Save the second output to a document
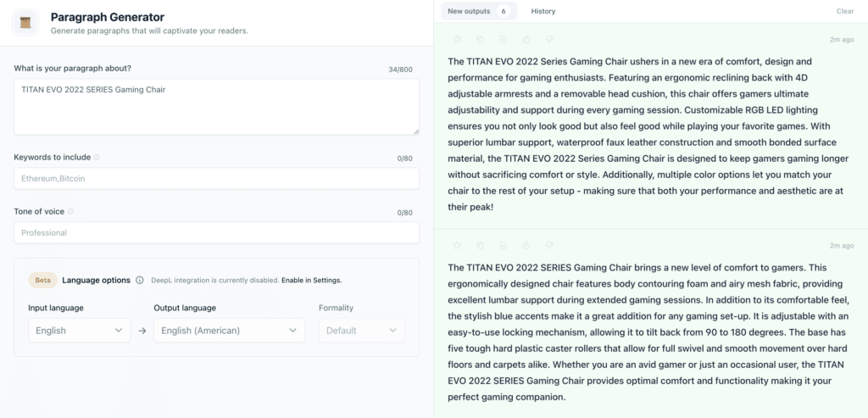The image size is (868, 418). tap(504, 245)
